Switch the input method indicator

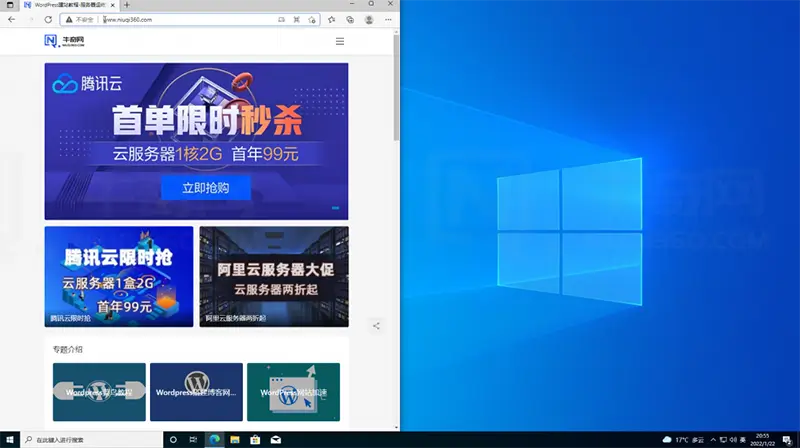click(743, 439)
